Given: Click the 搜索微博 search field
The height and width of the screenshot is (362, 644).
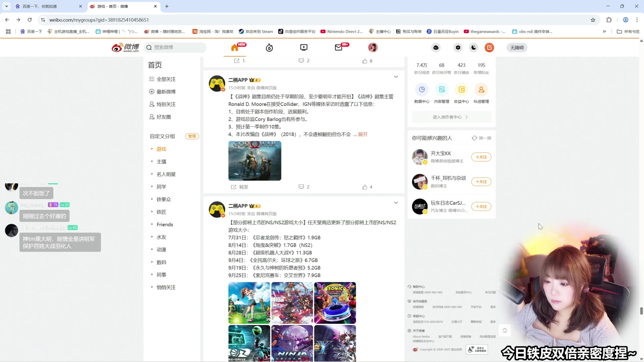Looking at the screenshot, I should 175,48.
